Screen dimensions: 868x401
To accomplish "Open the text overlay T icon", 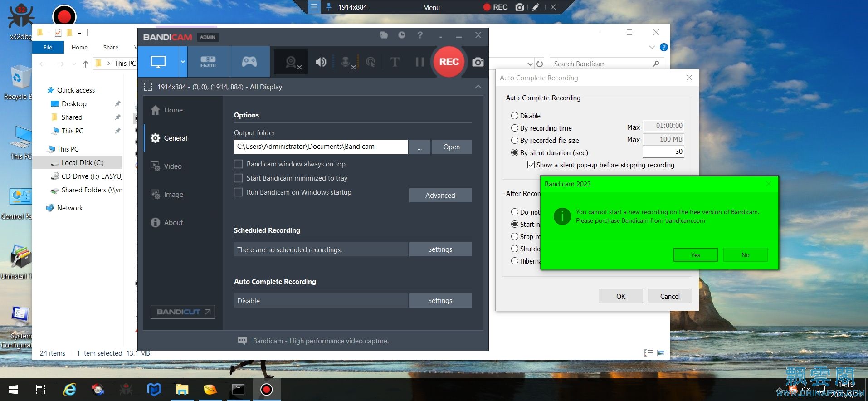I will coord(395,62).
